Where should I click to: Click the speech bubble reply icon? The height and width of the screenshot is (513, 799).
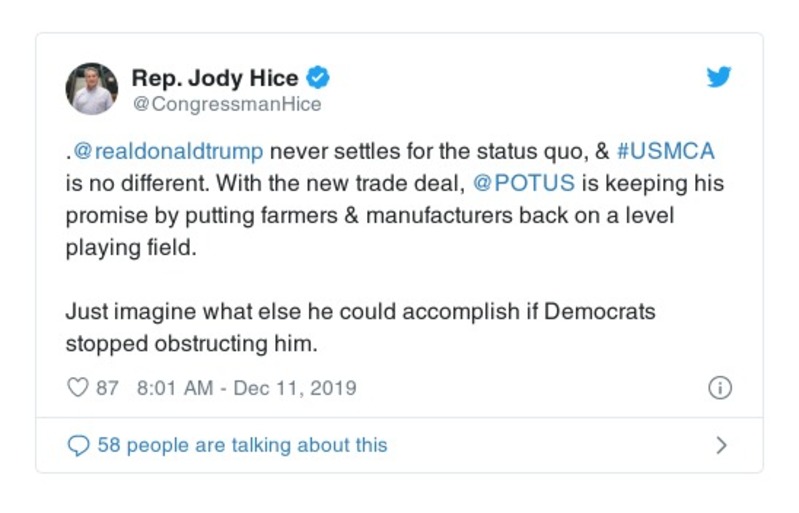tap(78, 445)
